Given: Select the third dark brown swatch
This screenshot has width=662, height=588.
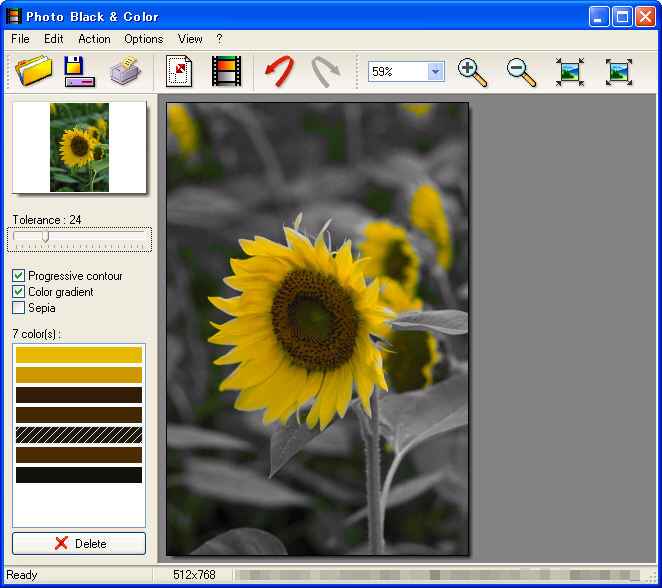Looking at the screenshot, I should [79, 395].
